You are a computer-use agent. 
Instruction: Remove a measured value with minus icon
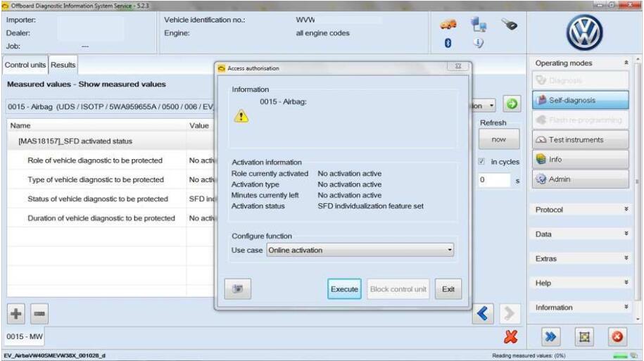click(x=39, y=314)
